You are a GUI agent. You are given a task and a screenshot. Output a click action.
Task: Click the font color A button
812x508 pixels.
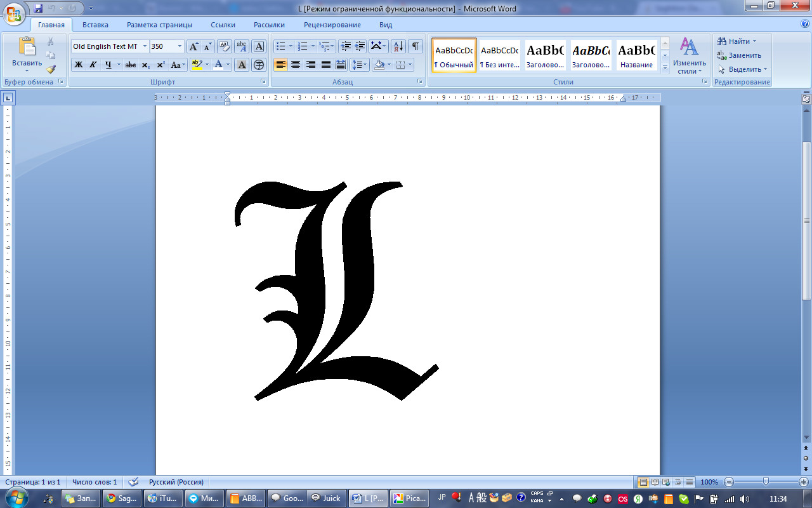pos(219,65)
